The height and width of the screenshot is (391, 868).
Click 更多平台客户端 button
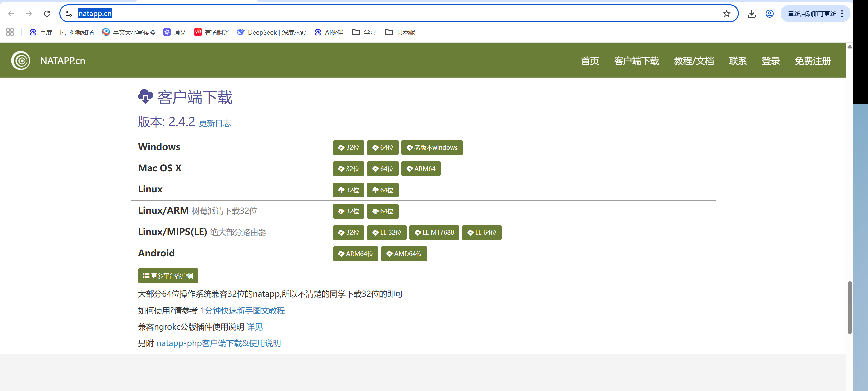coord(168,276)
